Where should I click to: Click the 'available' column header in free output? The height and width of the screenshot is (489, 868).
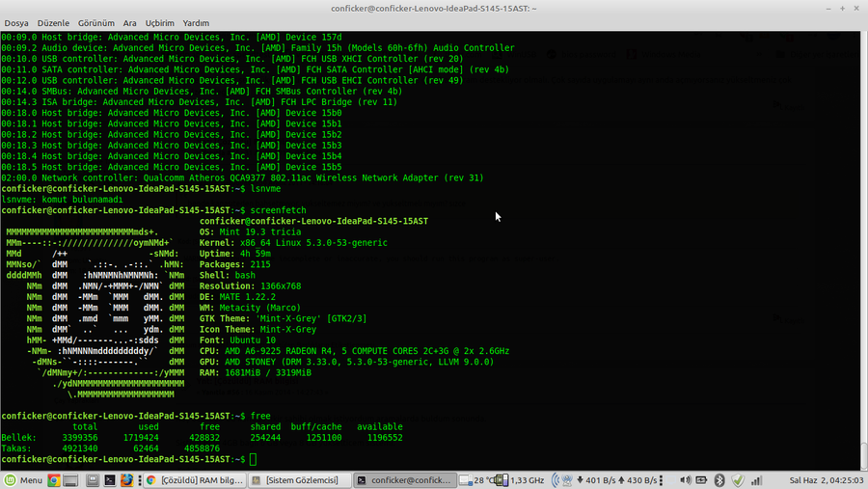pos(380,427)
